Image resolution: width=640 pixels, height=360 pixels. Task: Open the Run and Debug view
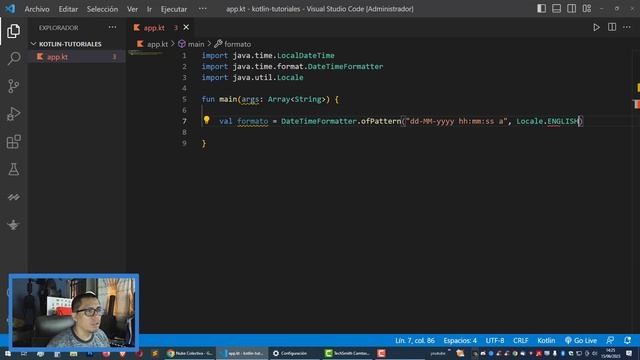13,114
